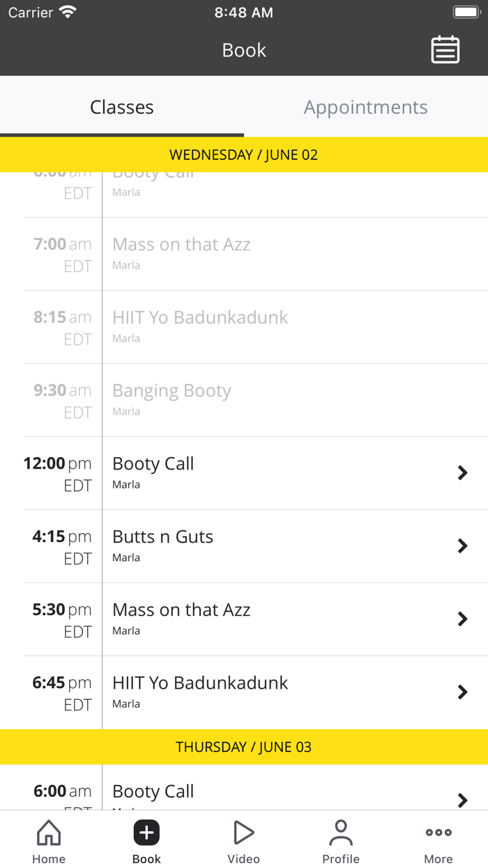Expand the 12:00 pm Booty Call chevron
This screenshot has height=868, width=488.
pos(462,473)
